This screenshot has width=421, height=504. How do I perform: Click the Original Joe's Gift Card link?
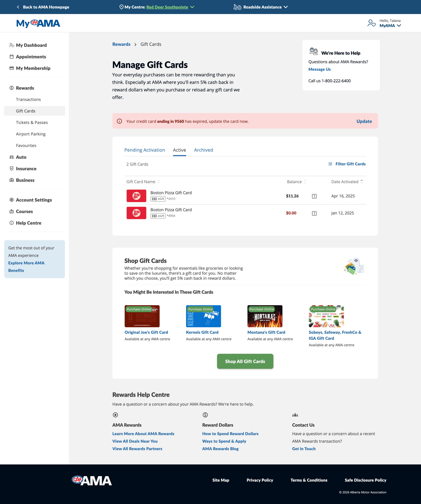click(x=146, y=332)
